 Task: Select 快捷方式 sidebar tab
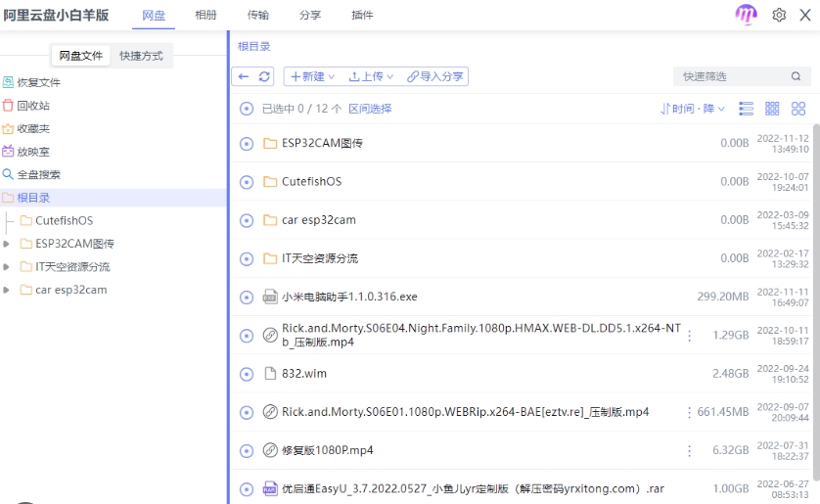click(141, 56)
